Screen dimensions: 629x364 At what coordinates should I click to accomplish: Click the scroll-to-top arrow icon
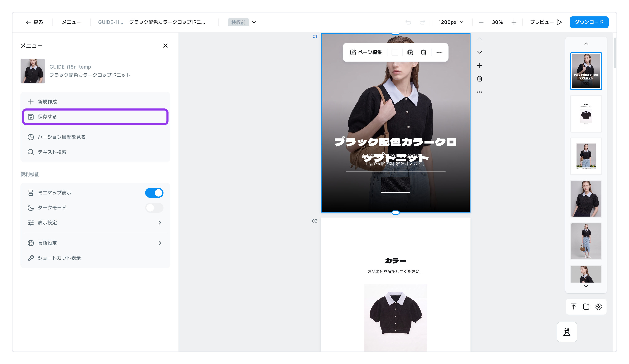[x=574, y=306]
